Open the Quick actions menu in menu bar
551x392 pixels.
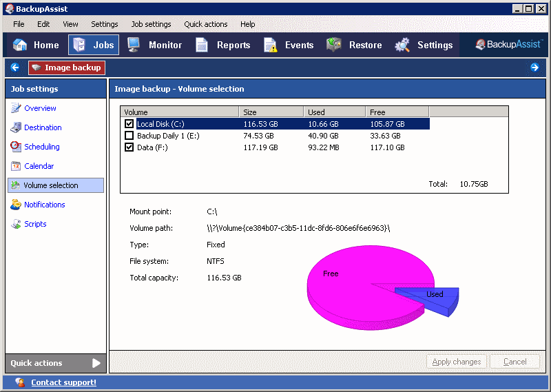click(205, 24)
